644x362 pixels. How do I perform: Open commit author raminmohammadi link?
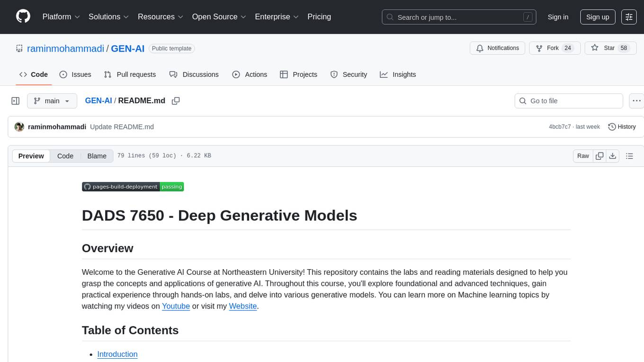point(57,127)
